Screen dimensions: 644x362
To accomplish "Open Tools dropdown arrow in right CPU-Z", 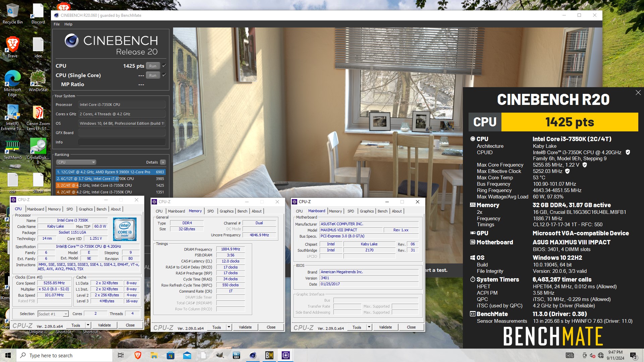I will [369, 327].
